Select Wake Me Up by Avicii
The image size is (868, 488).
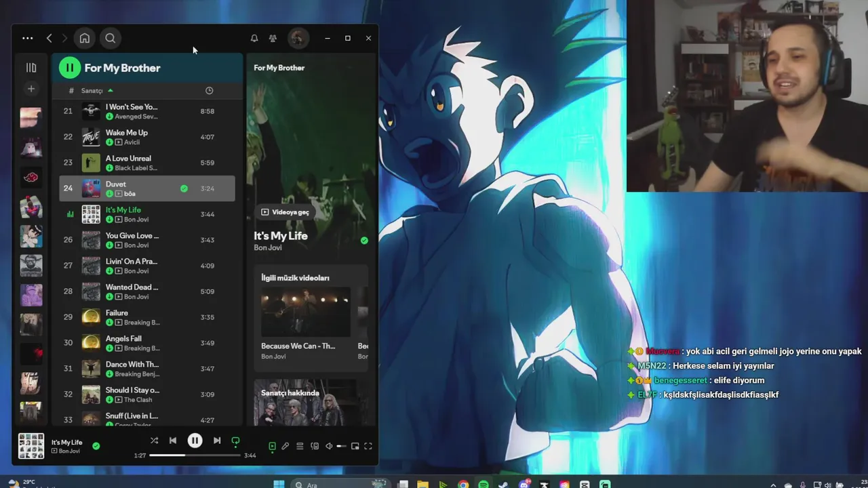point(147,137)
